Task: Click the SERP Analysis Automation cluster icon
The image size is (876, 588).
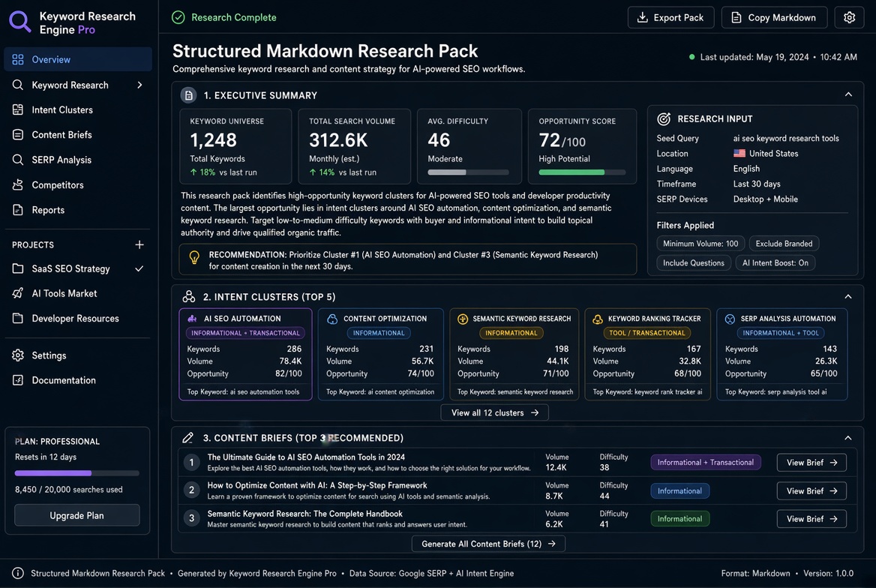Action: pos(730,319)
